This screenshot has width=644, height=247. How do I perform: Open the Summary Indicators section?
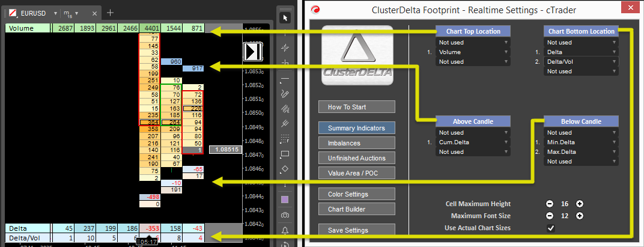pyautogui.click(x=357, y=128)
